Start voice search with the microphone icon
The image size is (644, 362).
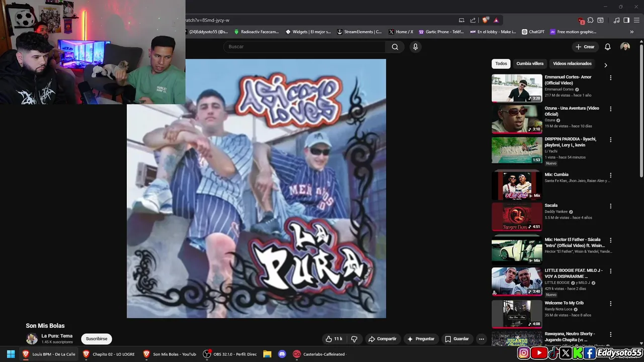415,47
